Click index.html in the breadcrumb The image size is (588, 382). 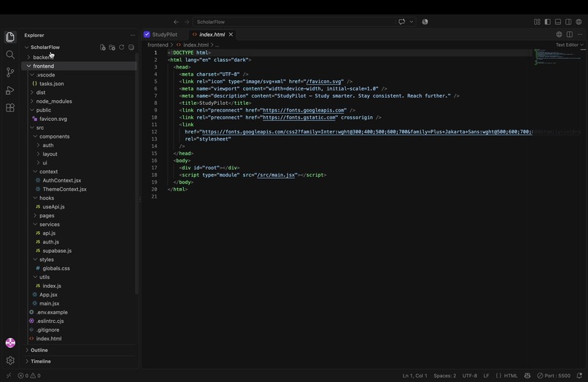pyautogui.click(x=196, y=44)
